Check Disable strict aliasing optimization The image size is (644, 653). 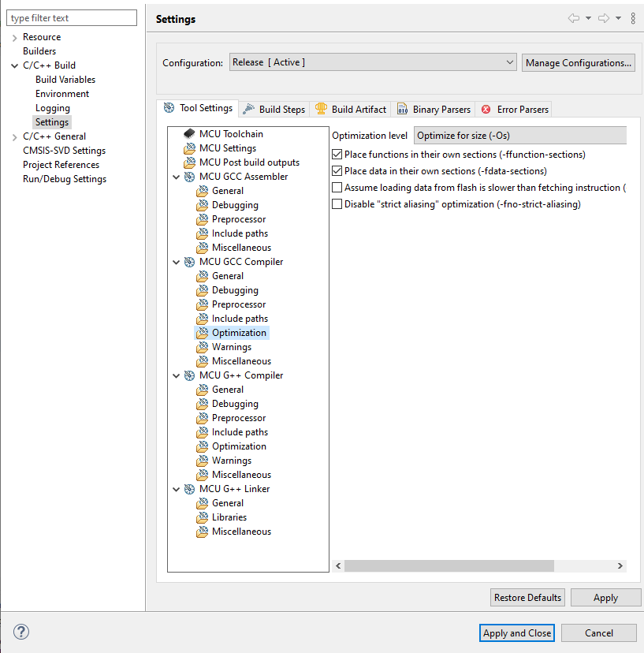tap(337, 203)
